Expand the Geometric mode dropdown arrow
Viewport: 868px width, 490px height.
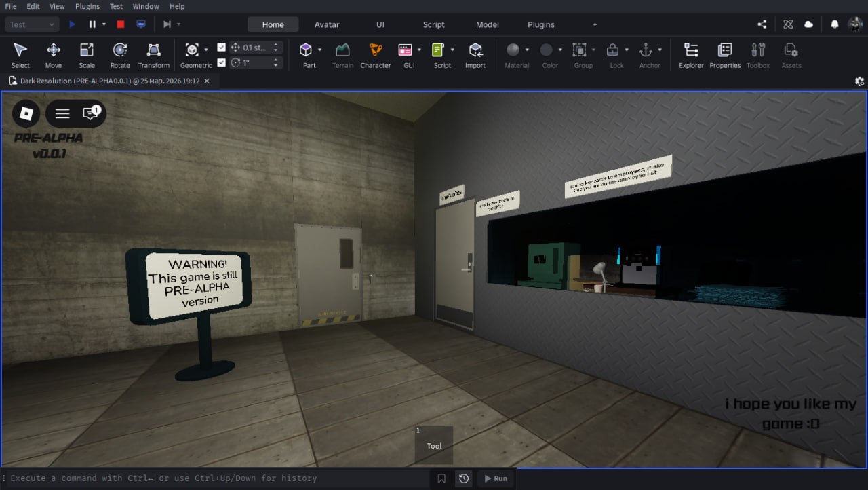pos(205,50)
